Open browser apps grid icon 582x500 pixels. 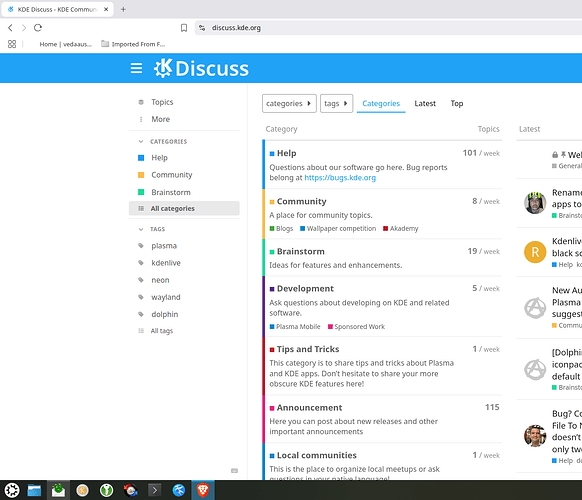click(x=12, y=44)
